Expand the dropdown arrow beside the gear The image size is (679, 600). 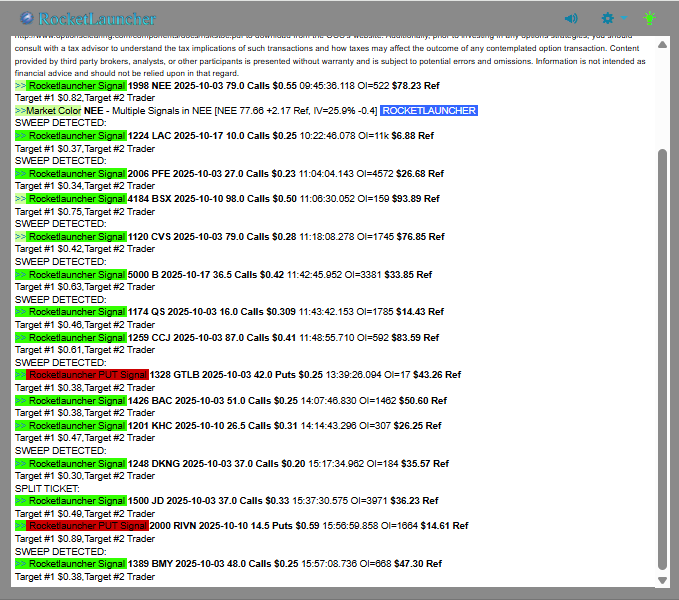[624, 18]
